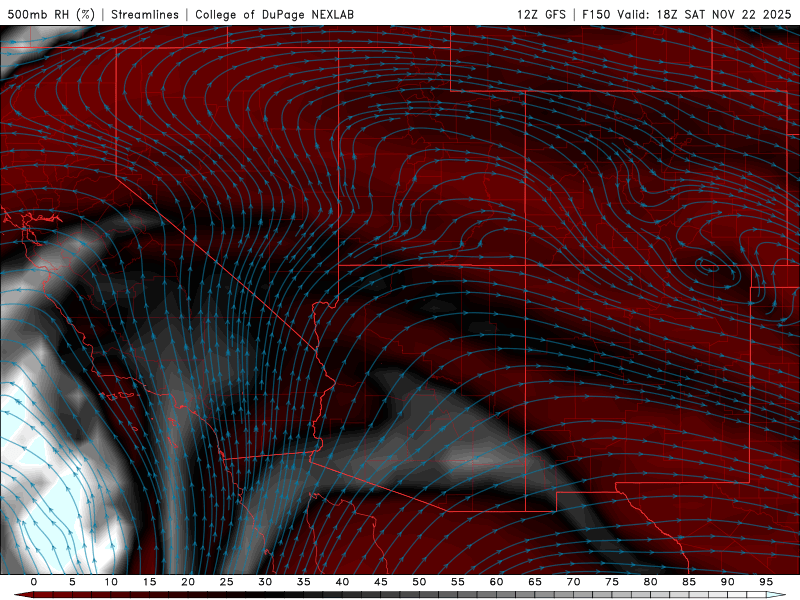The height and width of the screenshot is (600, 800).
Task: Click the "25" legend scale label
Action: (227, 582)
